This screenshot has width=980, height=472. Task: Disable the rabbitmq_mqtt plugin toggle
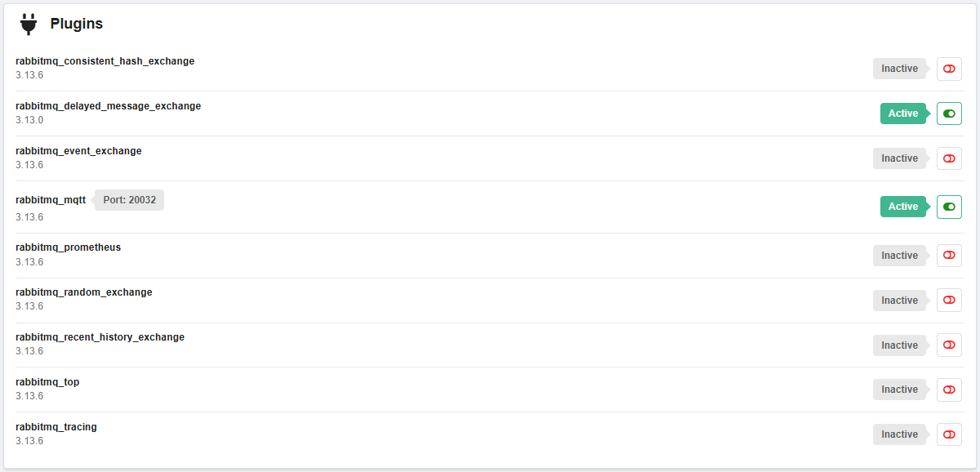pyautogui.click(x=949, y=207)
